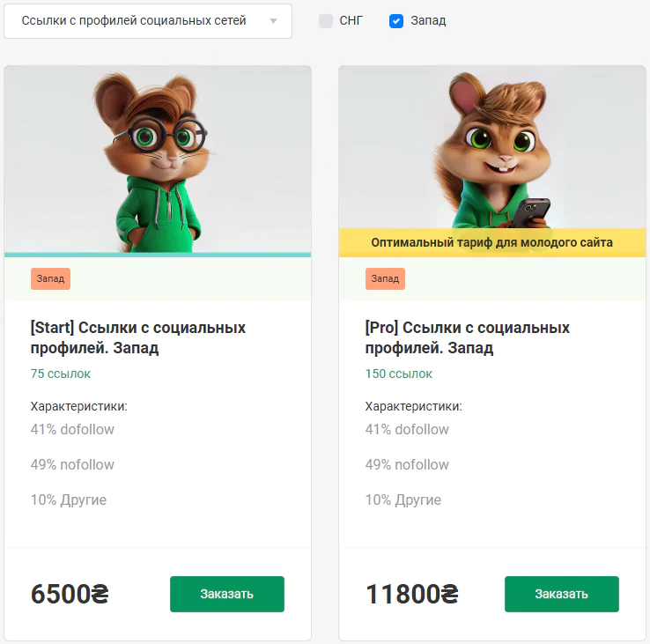Select the 150 ссылок text

click(398, 374)
